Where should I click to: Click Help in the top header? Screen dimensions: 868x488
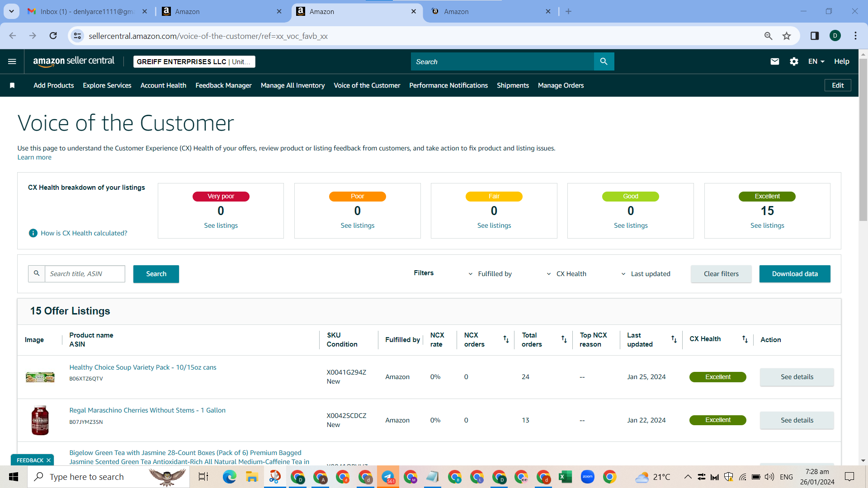pos(841,61)
